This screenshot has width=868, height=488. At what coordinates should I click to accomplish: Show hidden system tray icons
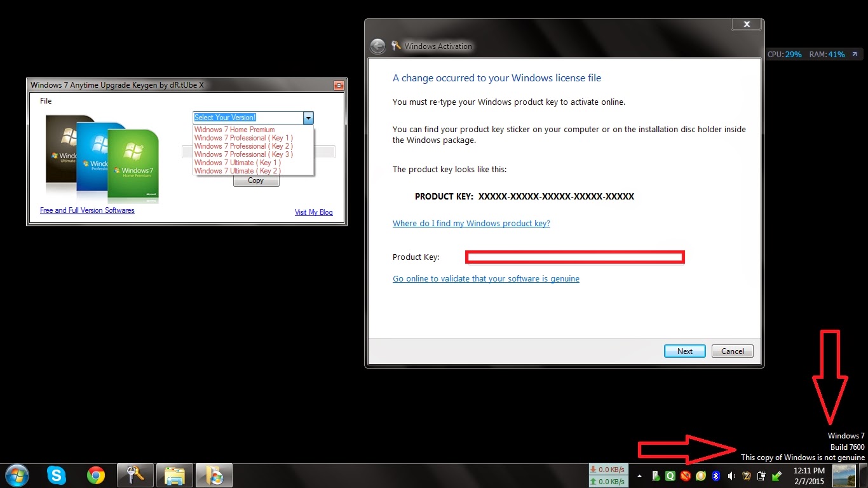click(x=639, y=476)
